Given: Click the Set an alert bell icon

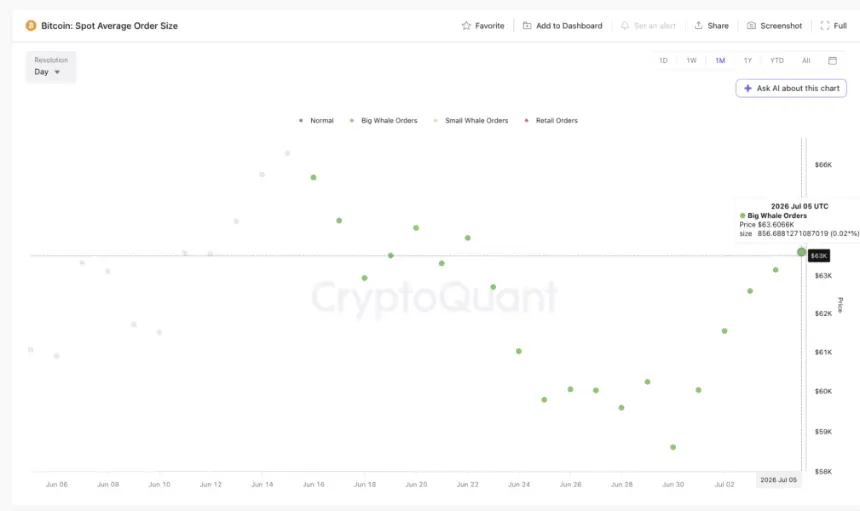Looking at the screenshot, I should [x=625, y=26].
